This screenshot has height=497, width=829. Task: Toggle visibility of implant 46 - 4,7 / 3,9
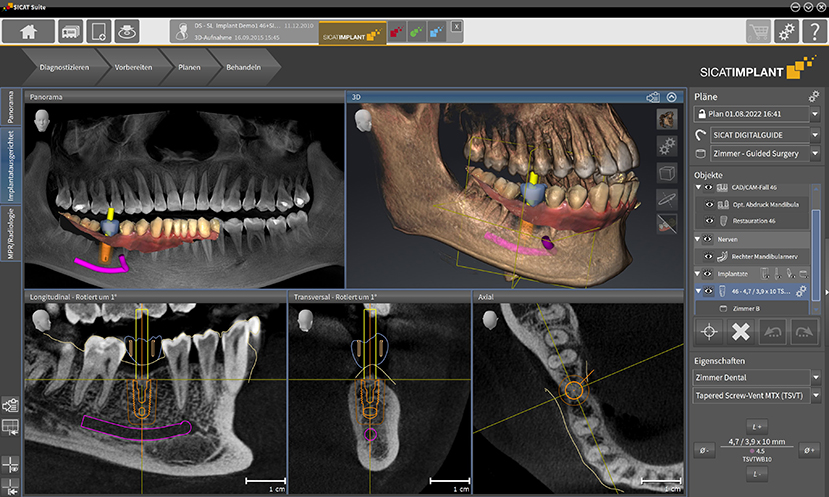coord(708,291)
